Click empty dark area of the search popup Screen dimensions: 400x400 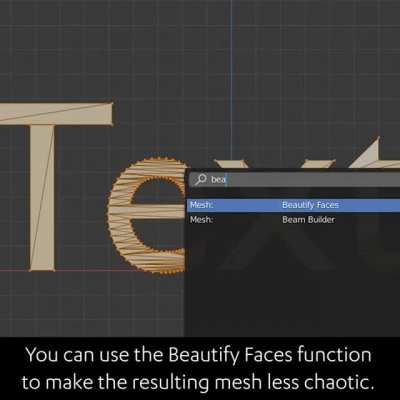[x=293, y=283]
